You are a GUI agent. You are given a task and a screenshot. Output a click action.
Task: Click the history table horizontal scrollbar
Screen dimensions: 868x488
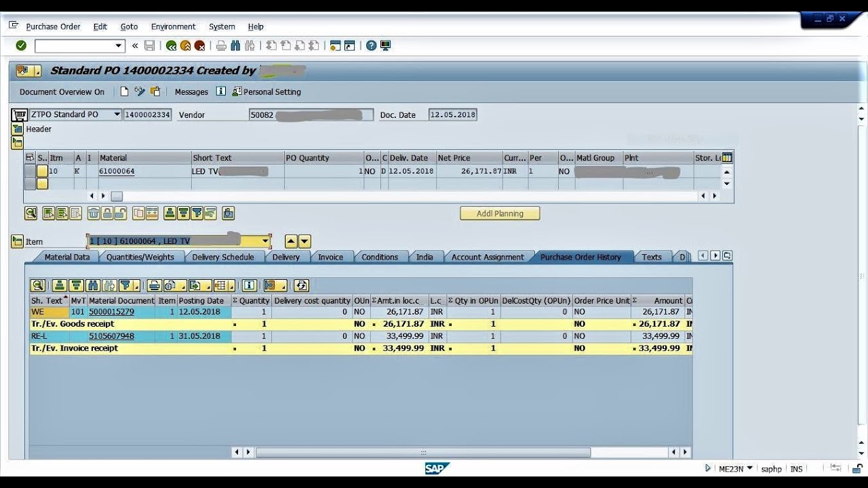point(422,452)
